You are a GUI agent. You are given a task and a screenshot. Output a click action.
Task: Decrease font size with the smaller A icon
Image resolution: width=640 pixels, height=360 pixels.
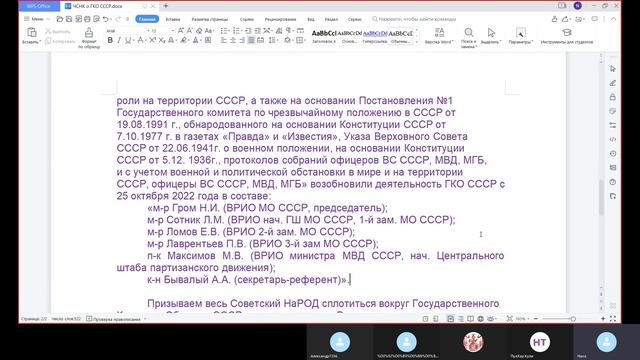click(x=190, y=31)
